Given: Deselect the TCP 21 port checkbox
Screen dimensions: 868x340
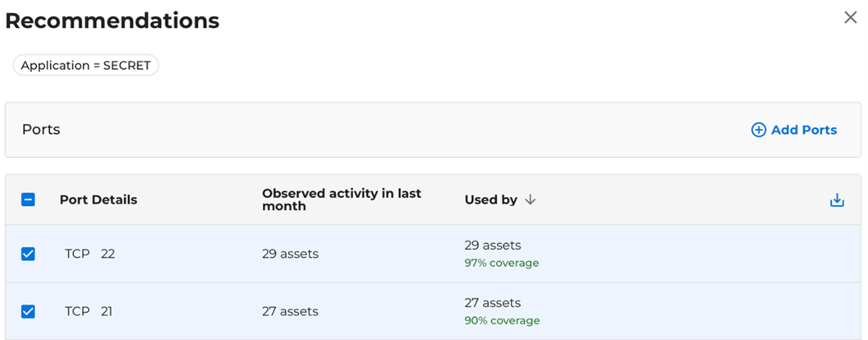Looking at the screenshot, I should point(28,311).
